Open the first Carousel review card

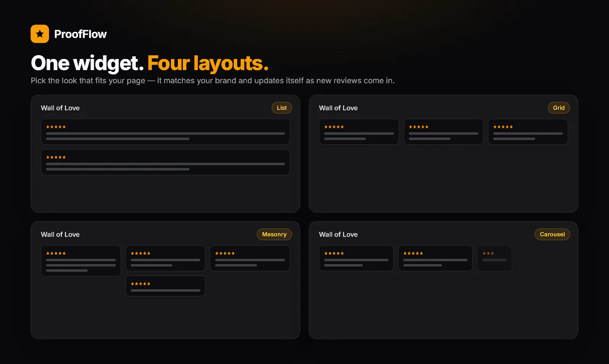356,258
